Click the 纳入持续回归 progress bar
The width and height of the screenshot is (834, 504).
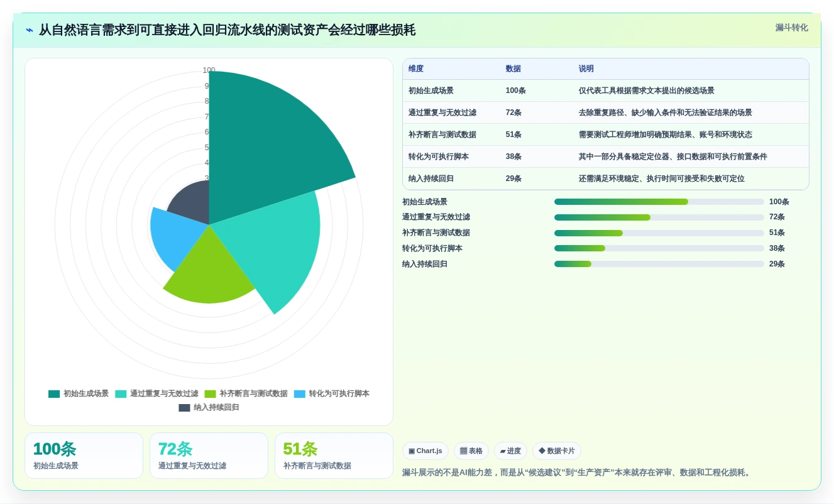659,264
